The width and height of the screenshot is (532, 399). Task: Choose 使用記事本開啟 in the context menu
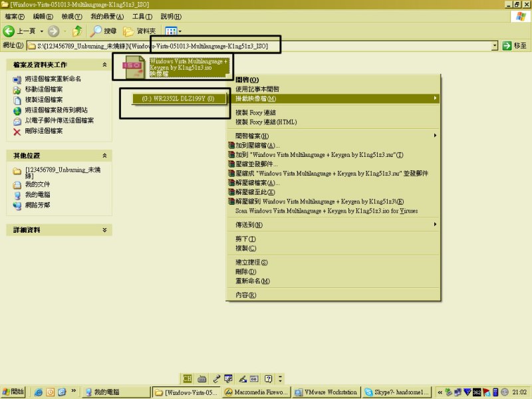(257, 89)
